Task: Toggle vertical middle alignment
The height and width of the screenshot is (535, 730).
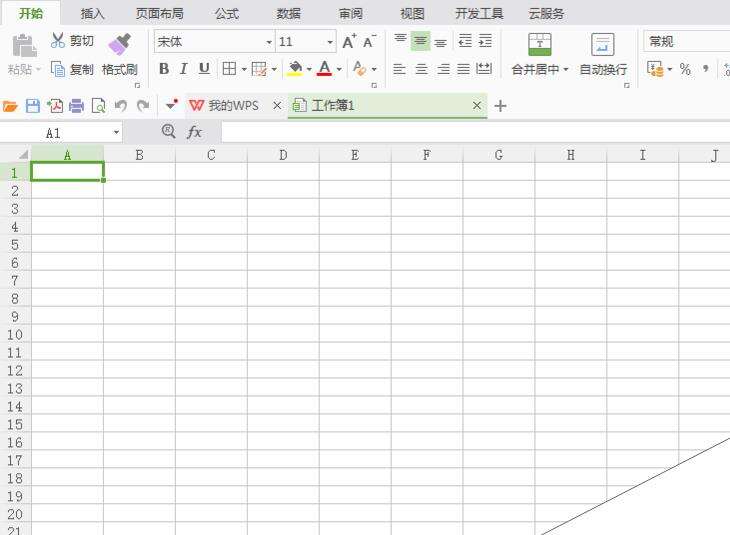Action: (420, 41)
